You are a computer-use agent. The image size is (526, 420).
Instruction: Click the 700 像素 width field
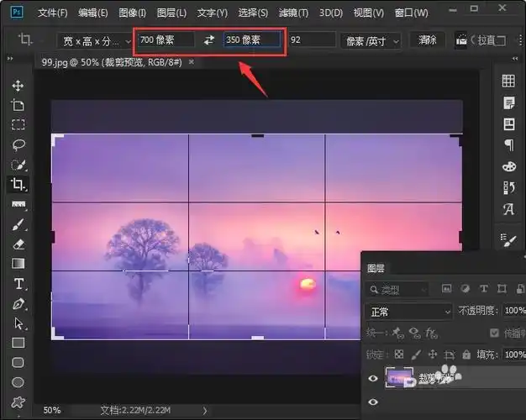tap(166, 40)
